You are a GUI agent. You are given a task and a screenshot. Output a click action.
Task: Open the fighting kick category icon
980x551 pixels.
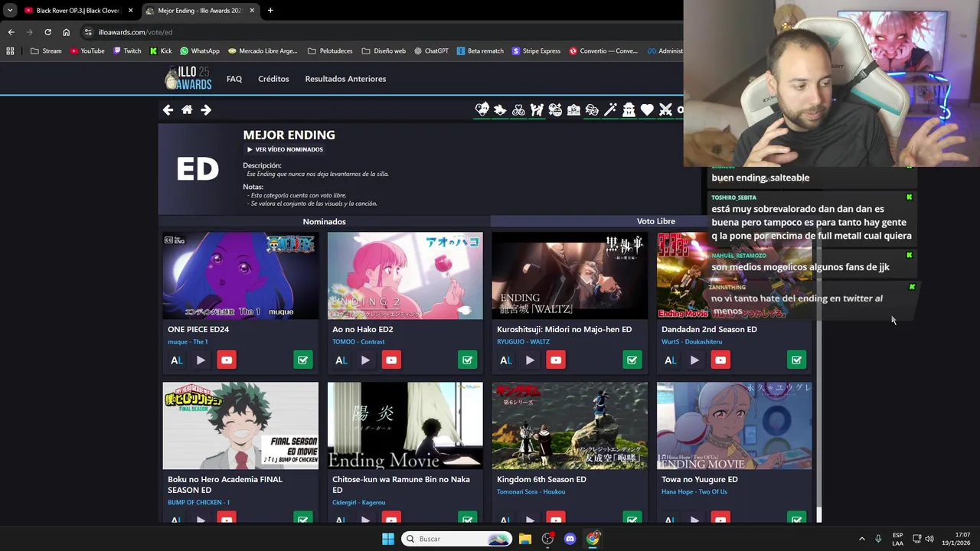(537, 109)
